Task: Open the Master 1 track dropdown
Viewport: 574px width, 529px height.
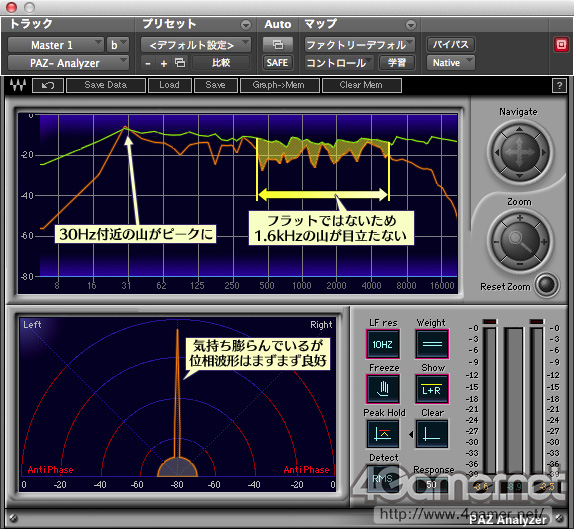Action: click(x=56, y=45)
